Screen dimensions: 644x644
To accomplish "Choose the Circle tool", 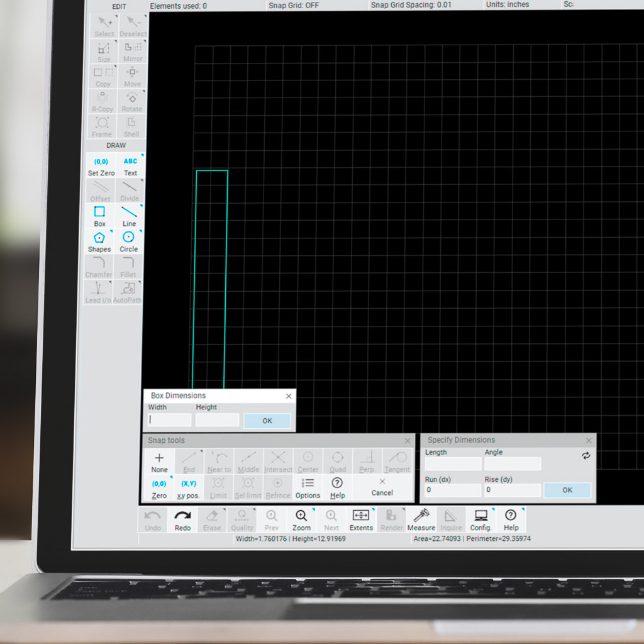I will pos(128,242).
